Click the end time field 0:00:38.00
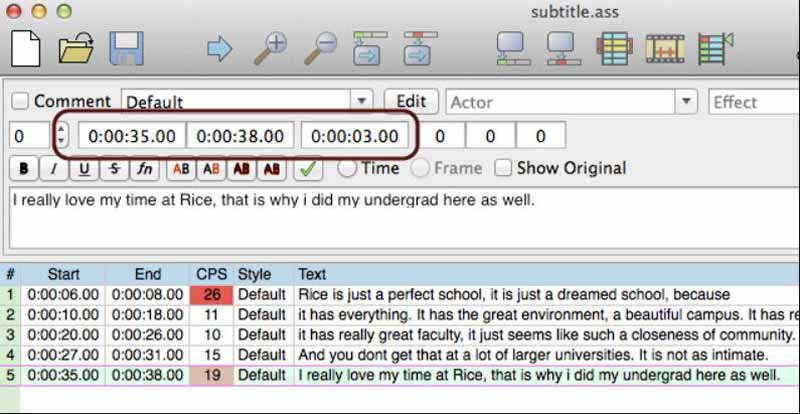 [240, 136]
